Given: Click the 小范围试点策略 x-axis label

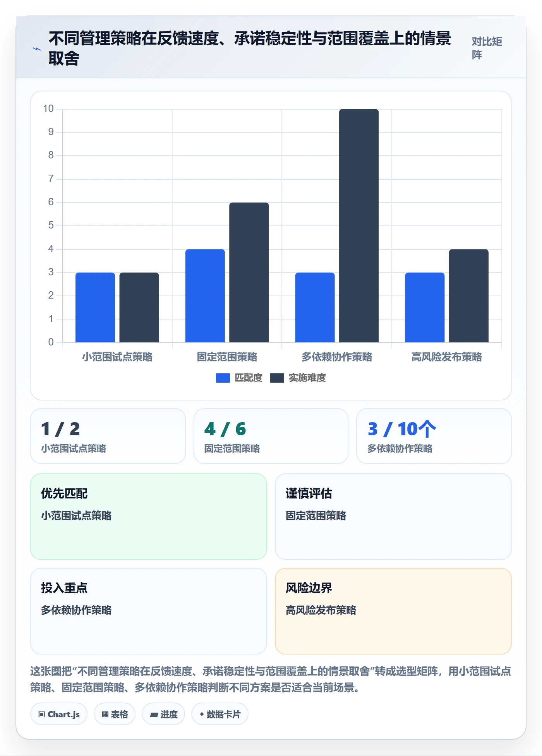Looking at the screenshot, I should pos(117,357).
